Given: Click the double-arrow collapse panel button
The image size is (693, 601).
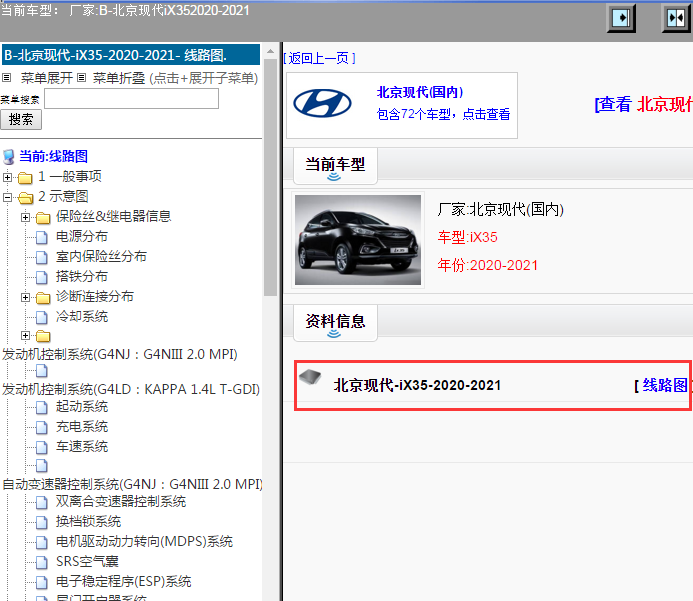Looking at the screenshot, I should pyautogui.click(x=676, y=18).
